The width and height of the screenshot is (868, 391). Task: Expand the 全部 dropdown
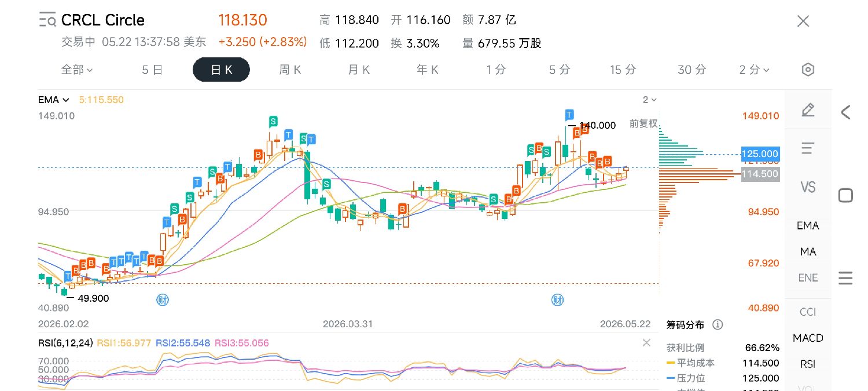[x=77, y=70]
